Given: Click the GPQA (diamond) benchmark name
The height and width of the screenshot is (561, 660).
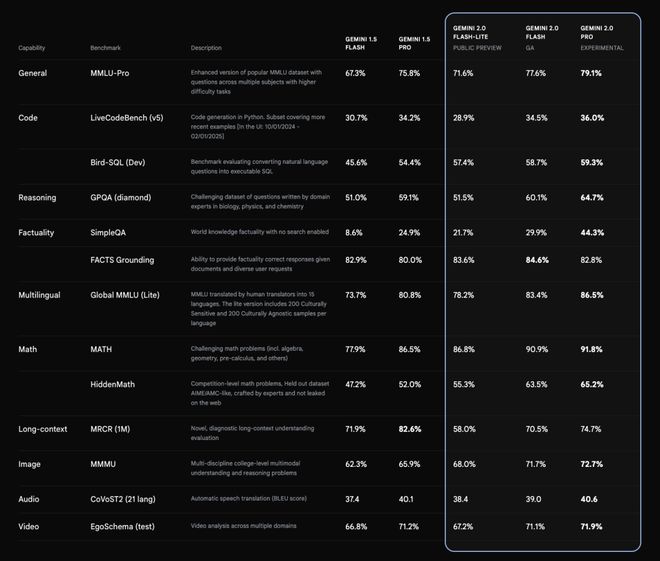Looking at the screenshot, I should 120,197.
